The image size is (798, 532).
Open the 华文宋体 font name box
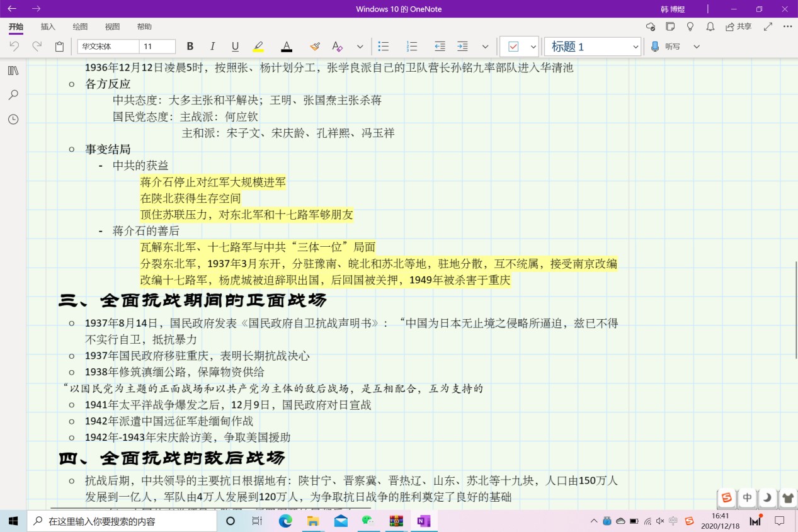point(108,47)
